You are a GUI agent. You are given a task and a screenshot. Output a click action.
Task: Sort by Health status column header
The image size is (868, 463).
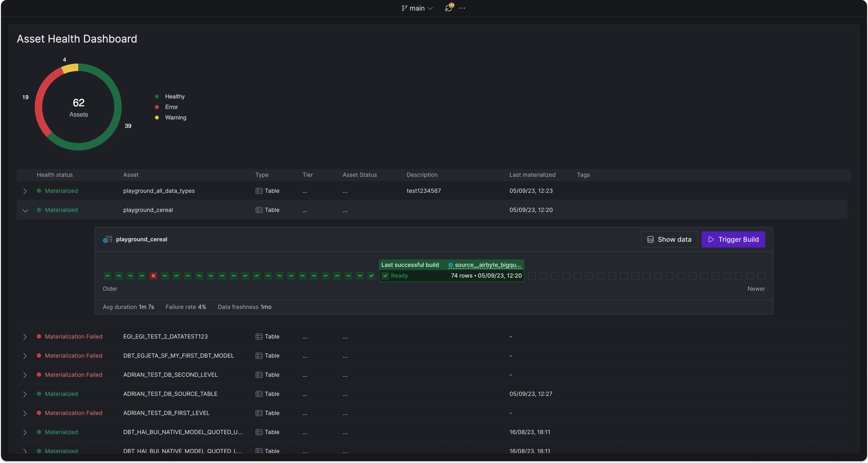[54, 175]
